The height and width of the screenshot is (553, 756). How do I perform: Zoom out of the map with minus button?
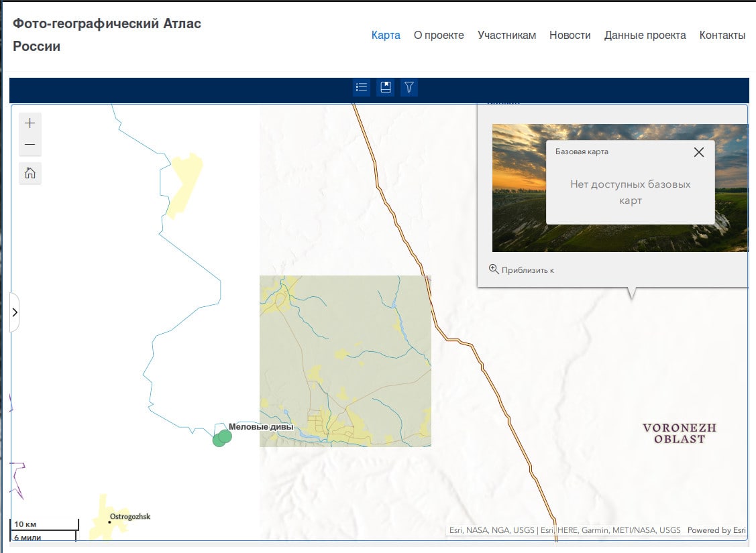[x=30, y=145]
